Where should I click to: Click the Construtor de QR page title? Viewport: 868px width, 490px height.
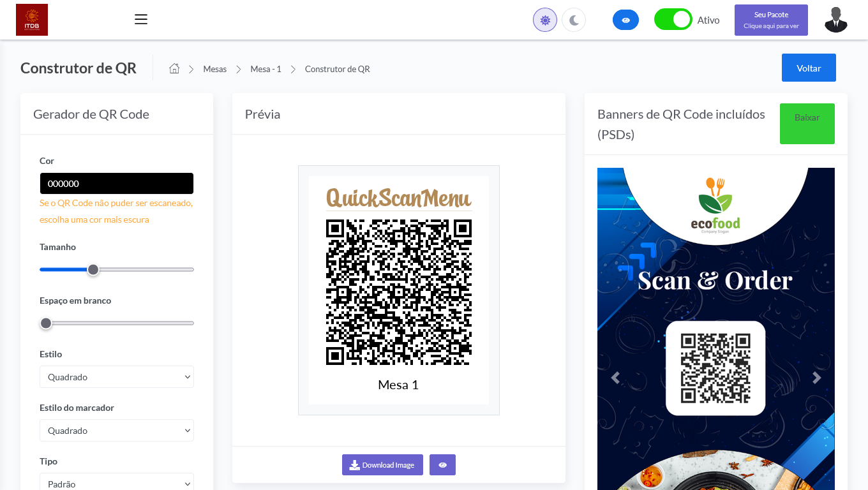[79, 68]
